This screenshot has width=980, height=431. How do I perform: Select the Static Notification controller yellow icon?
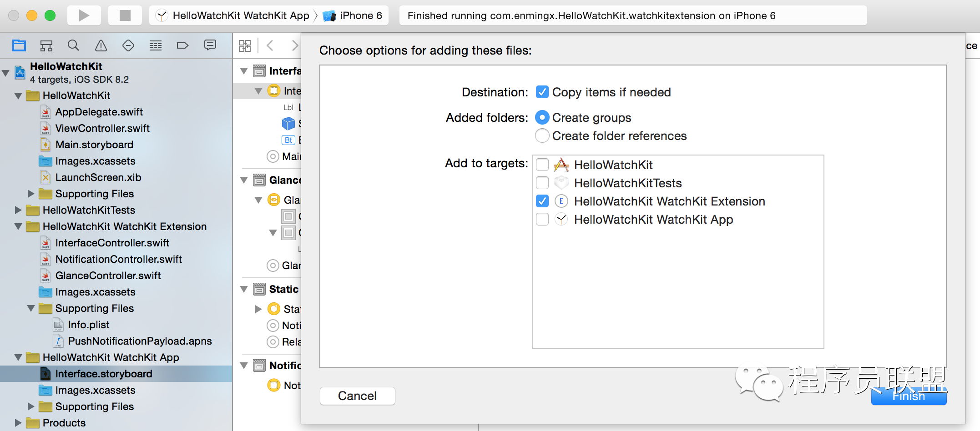coord(274,309)
